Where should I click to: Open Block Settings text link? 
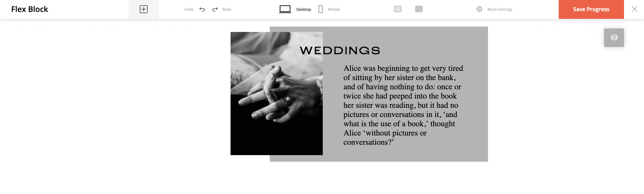500,9
